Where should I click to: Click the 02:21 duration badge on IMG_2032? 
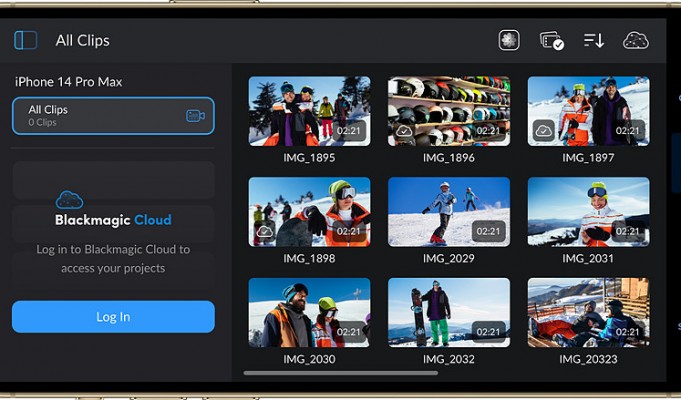coord(489,332)
